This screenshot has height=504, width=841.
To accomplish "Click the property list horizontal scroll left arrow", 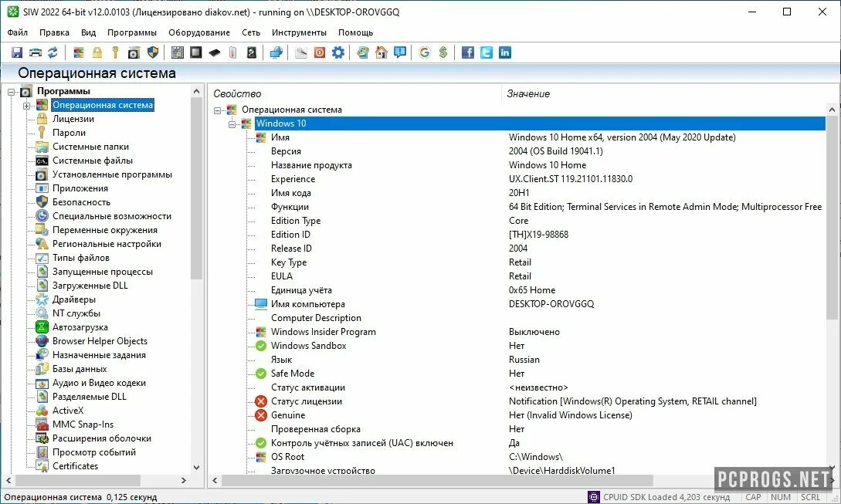I will [x=215, y=480].
